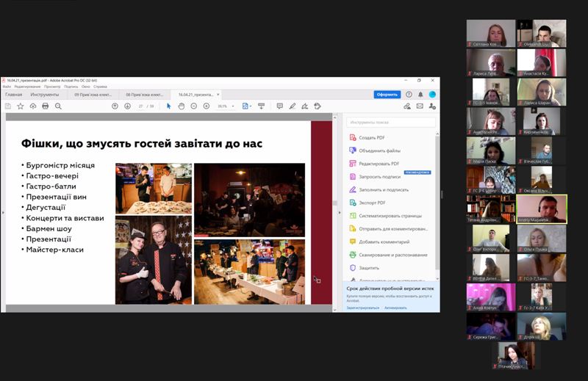Viewport: 588px width, 381px height.
Task: Zoom out with the minus icon
Action: click(195, 106)
